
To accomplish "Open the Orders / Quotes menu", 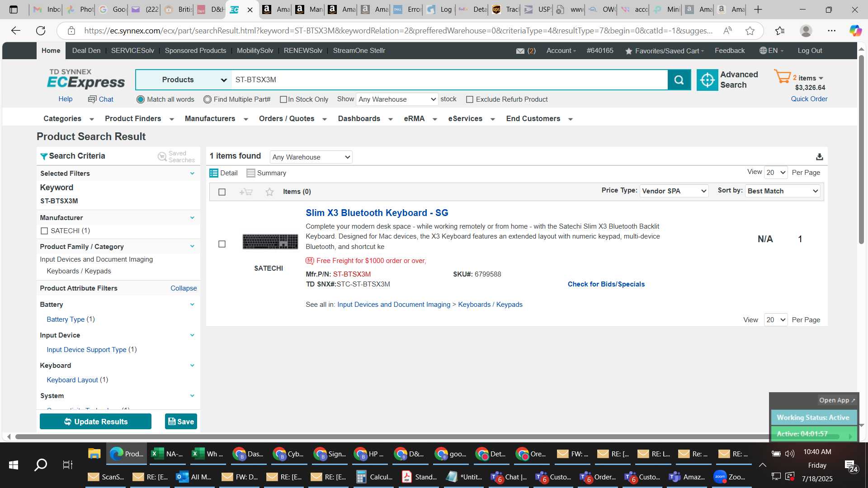I will 292,119.
